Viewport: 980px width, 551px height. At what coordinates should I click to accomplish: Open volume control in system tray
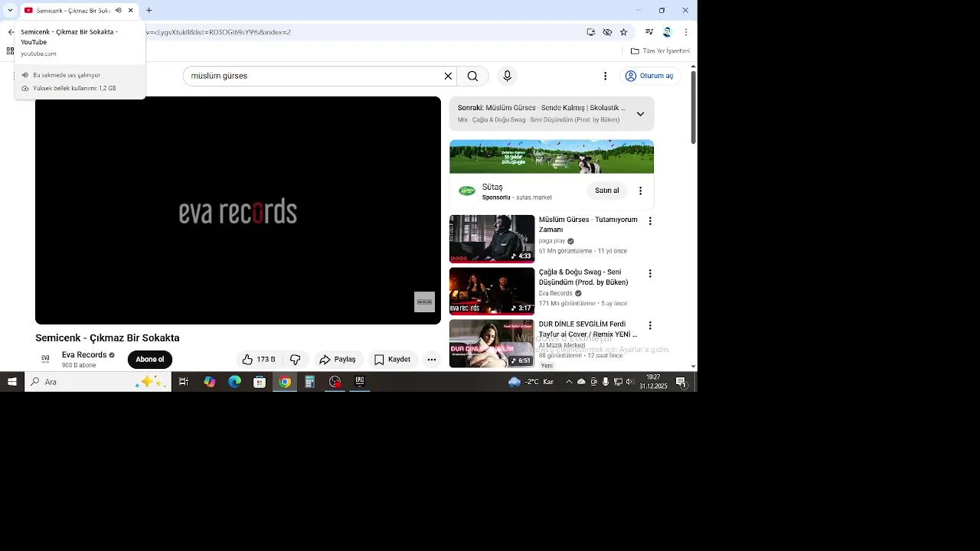coord(629,382)
